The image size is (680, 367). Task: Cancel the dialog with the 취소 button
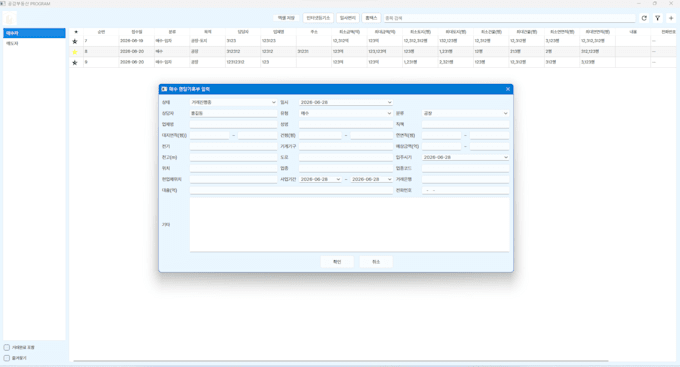pyautogui.click(x=376, y=262)
